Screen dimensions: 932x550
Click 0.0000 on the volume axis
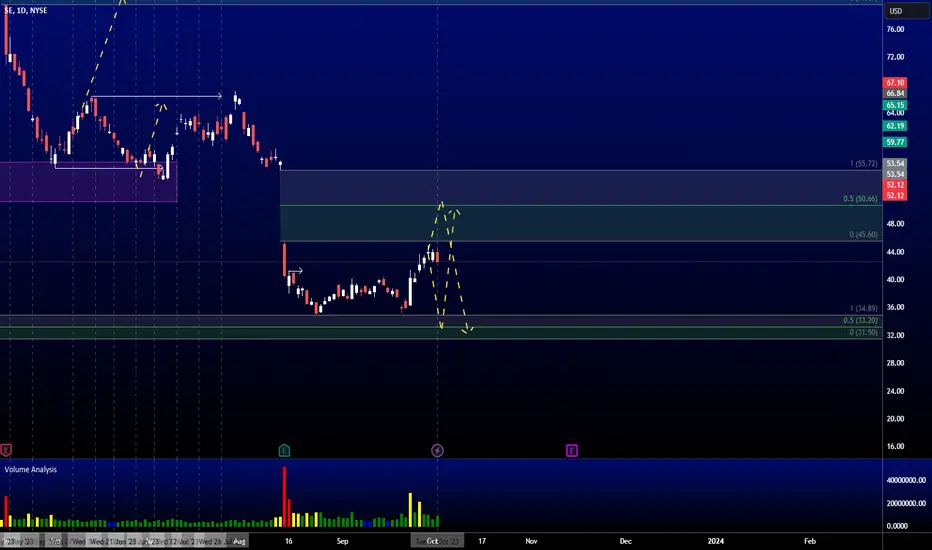tap(897, 526)
